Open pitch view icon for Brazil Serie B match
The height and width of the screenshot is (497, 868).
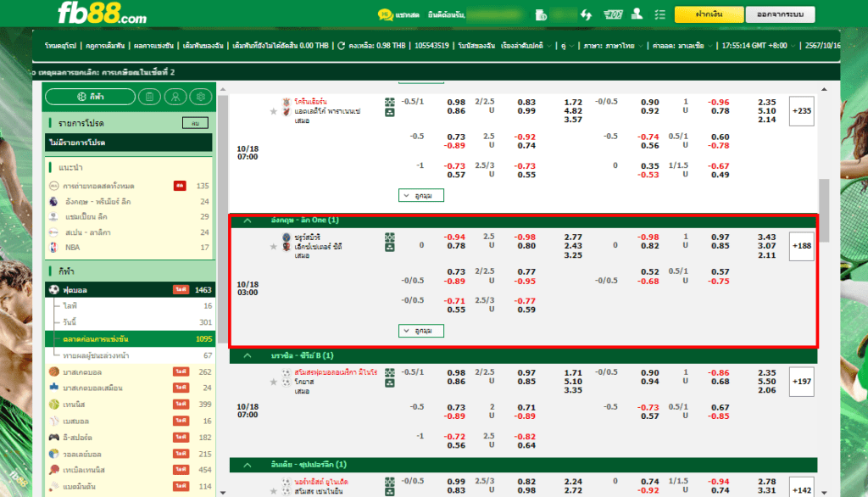click(x=390, y=373)
